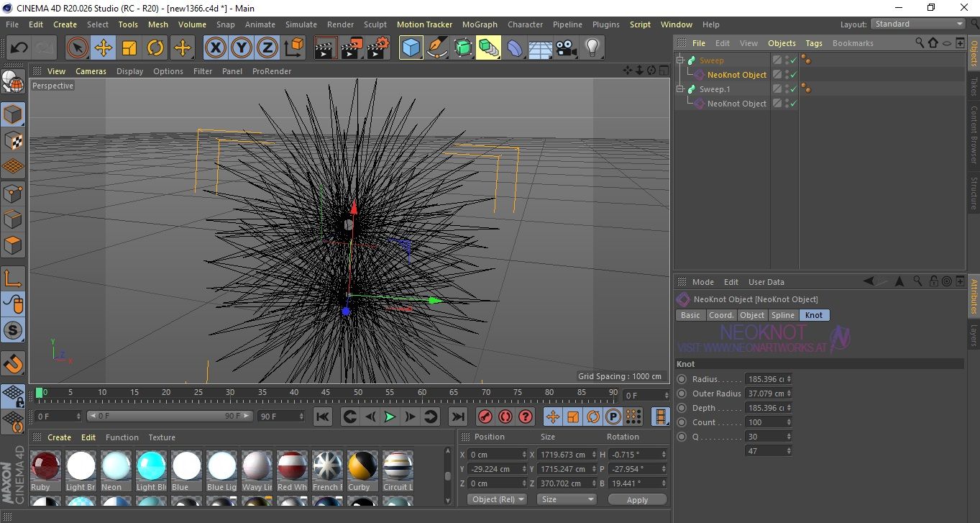Render the current view icon
The image size is (980, 523).
pos(326,48)
